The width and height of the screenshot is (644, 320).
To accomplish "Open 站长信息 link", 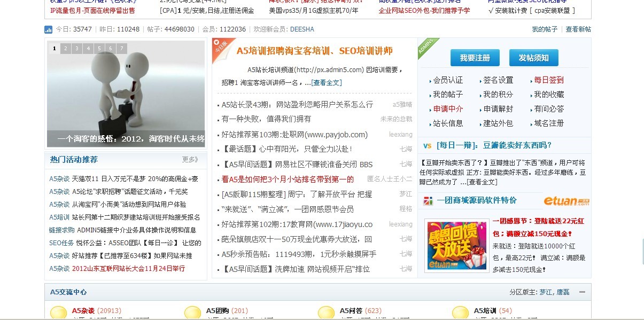I will [x=448, y=123].
